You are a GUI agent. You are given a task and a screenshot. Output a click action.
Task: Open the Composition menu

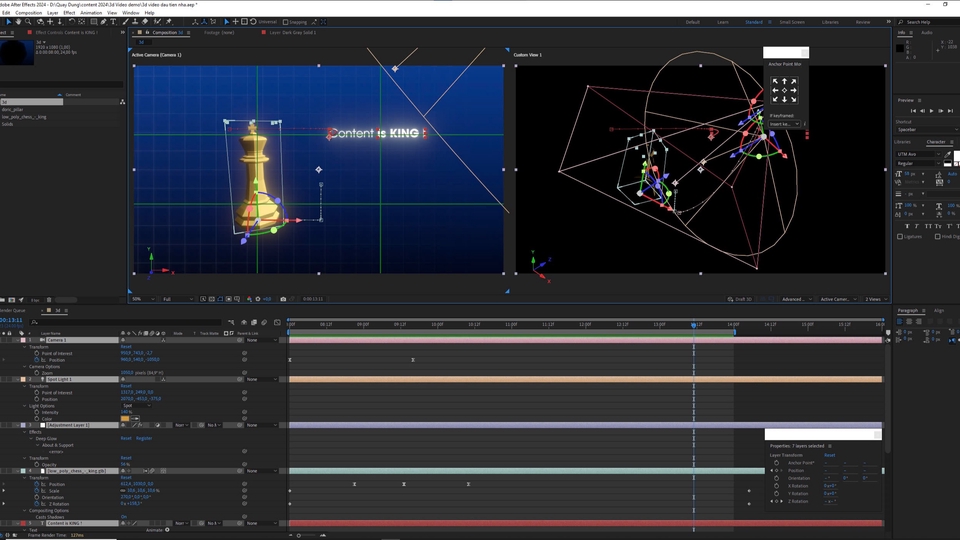click(28, 12)
